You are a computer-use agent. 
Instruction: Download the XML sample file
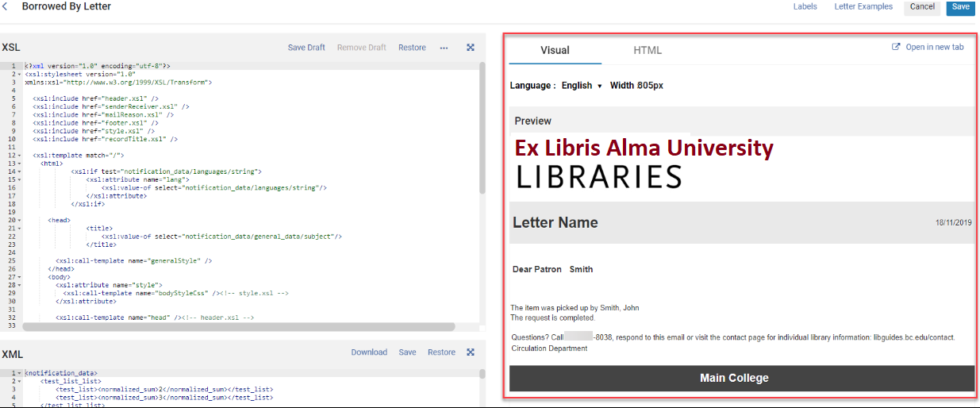[x=369, y=352]
